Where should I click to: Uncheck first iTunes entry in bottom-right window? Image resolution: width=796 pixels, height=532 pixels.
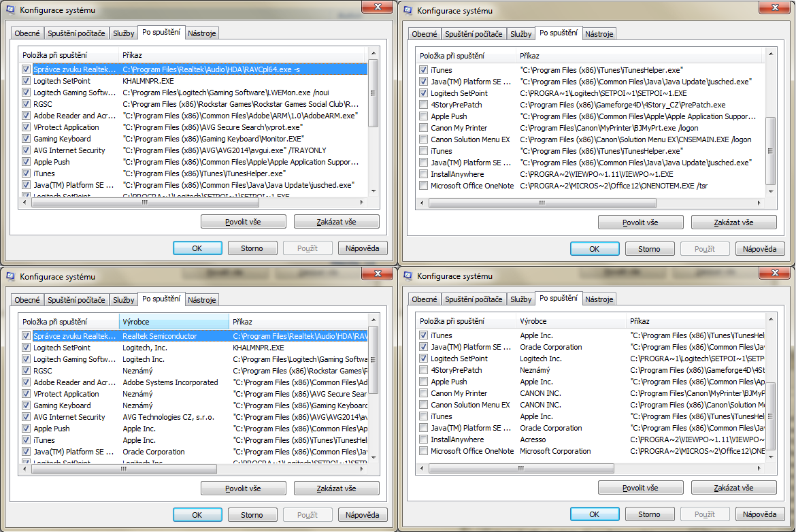[x=423, y=335]
